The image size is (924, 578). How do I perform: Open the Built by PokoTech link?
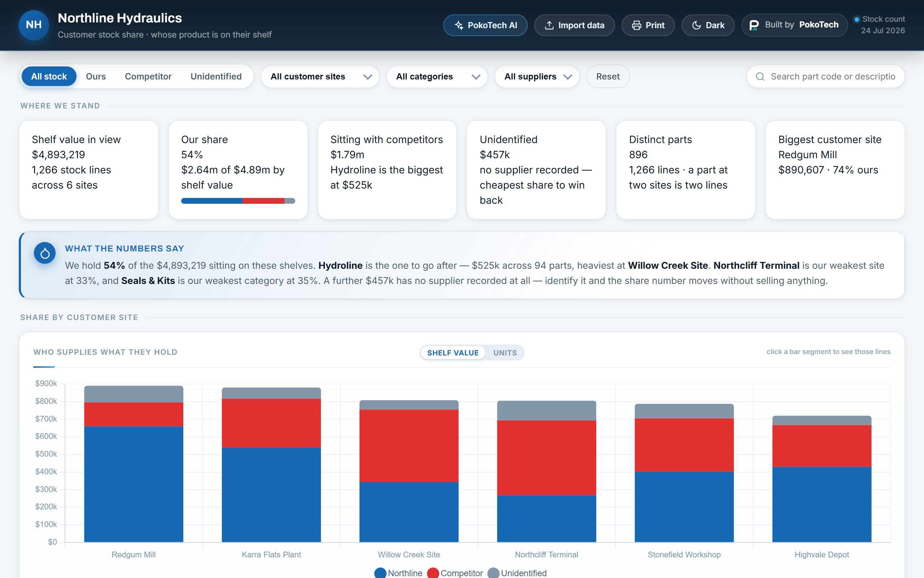tap(794, 25)
